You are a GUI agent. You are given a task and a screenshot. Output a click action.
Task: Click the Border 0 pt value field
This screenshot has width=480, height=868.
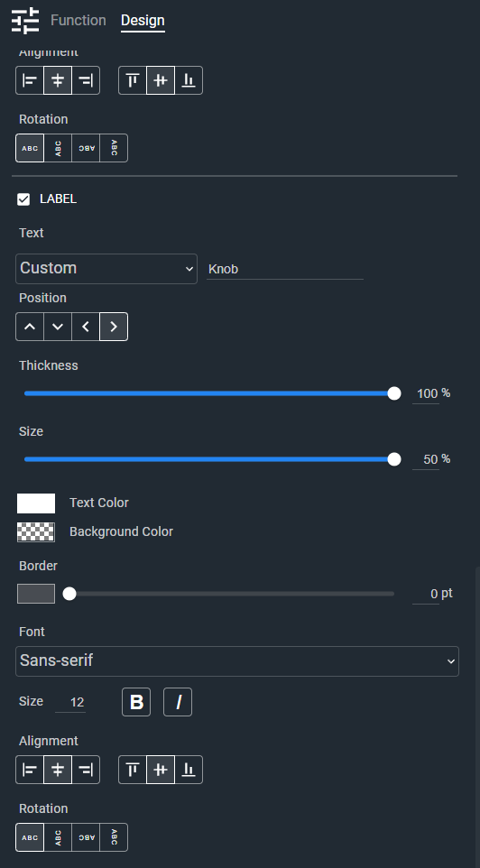[426, 595]
